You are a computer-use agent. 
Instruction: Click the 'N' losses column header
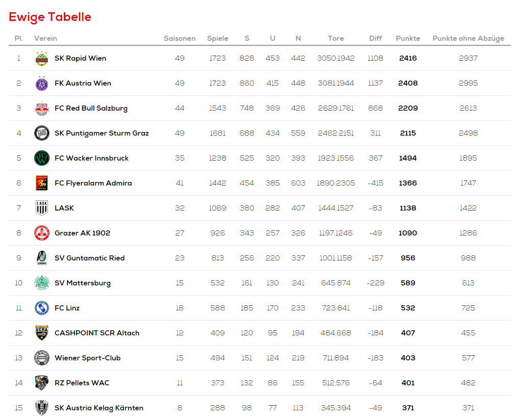(x=298, y=38)
